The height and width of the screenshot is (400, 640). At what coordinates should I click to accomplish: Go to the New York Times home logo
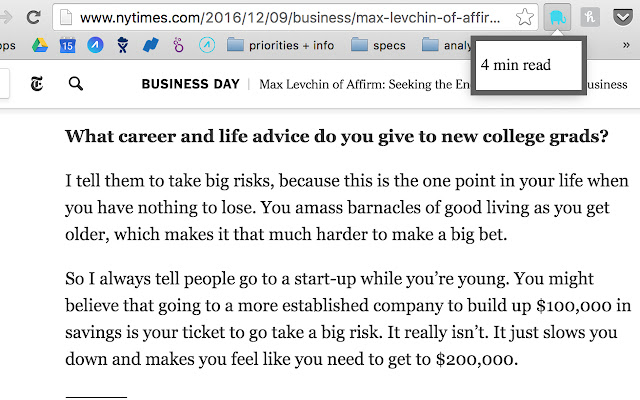click(x=37, y=84)
